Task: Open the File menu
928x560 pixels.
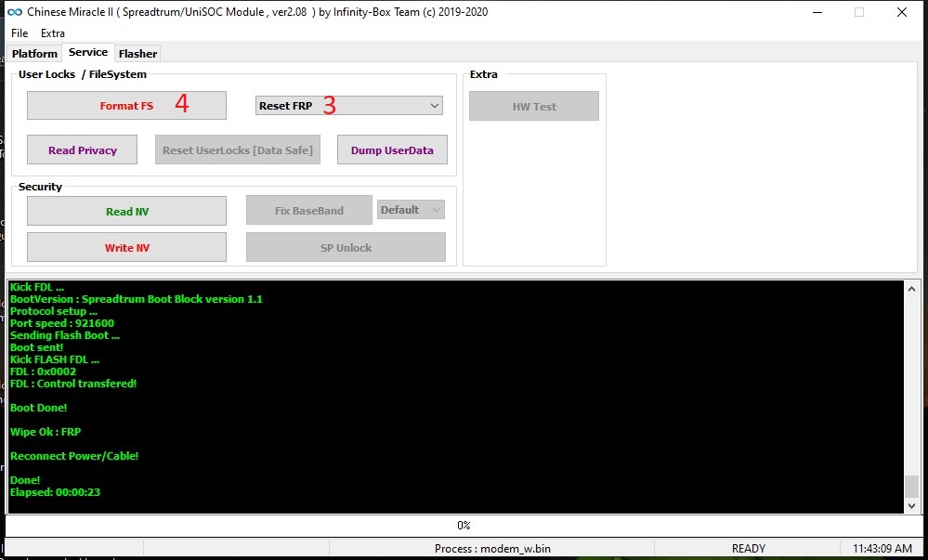Action: 20,33
